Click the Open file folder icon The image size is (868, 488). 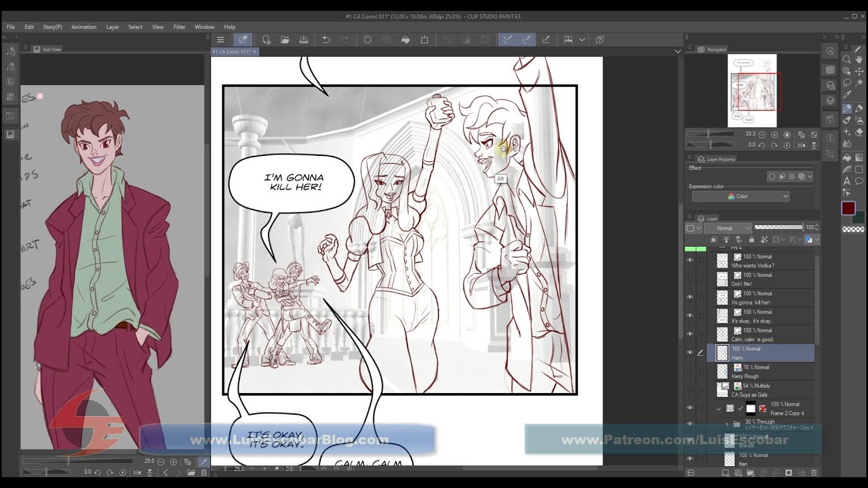tap(285, 39)
